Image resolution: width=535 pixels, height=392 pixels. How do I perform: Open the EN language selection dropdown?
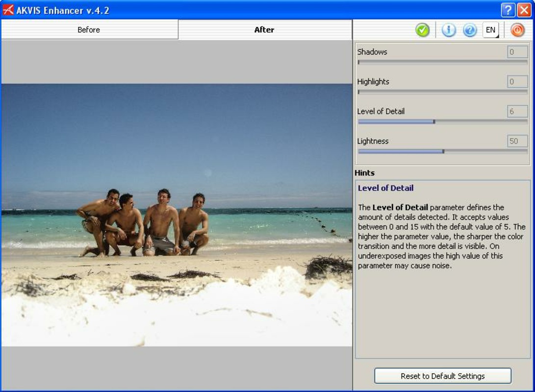click(x=490, y=30)
